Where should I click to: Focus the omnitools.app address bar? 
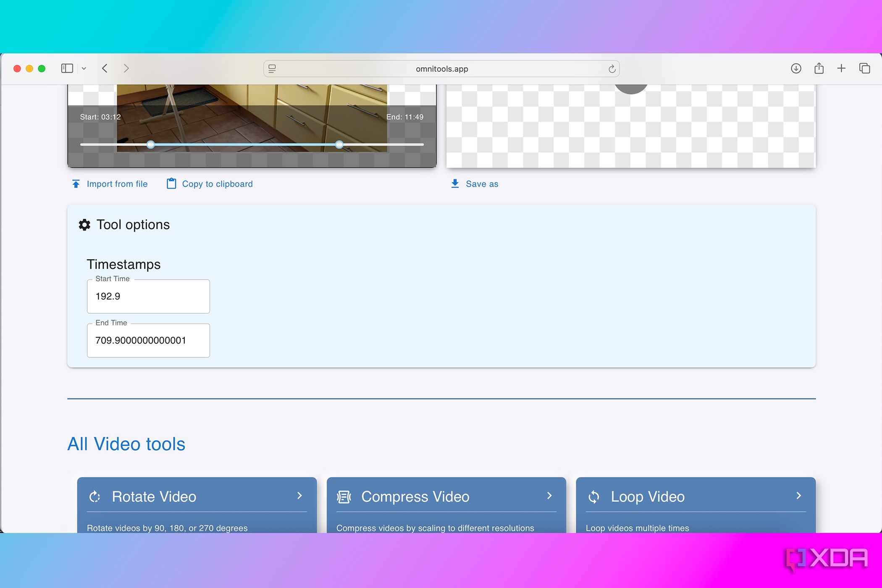441,68
